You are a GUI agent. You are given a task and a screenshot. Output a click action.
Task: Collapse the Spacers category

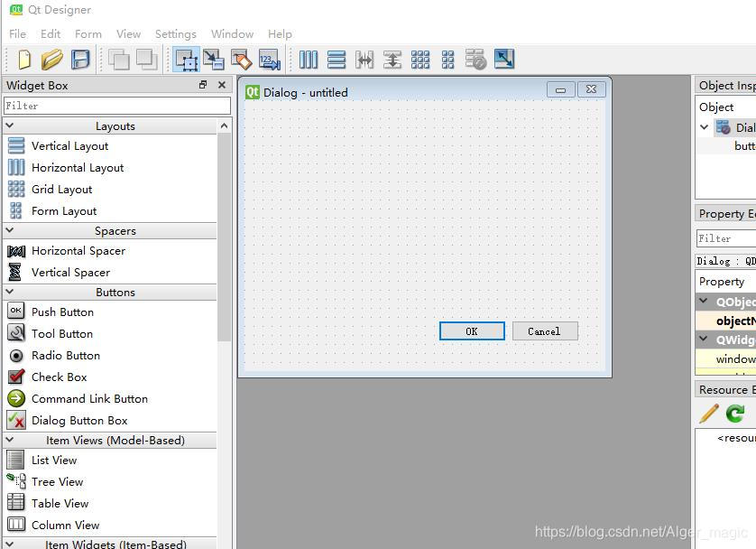[x=10, y=230]
